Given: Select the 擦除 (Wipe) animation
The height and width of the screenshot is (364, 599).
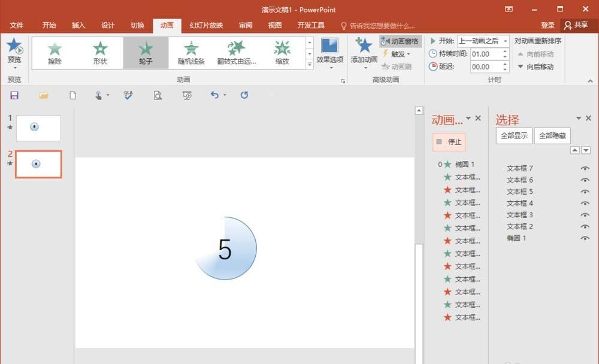Looking at the screenshot, I should click(55, 52).
